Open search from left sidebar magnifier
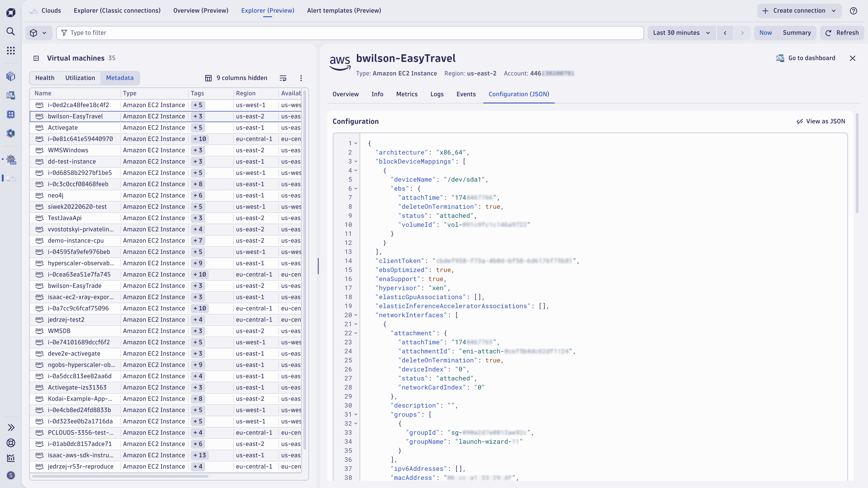868x488 pixels. point(11,31)
